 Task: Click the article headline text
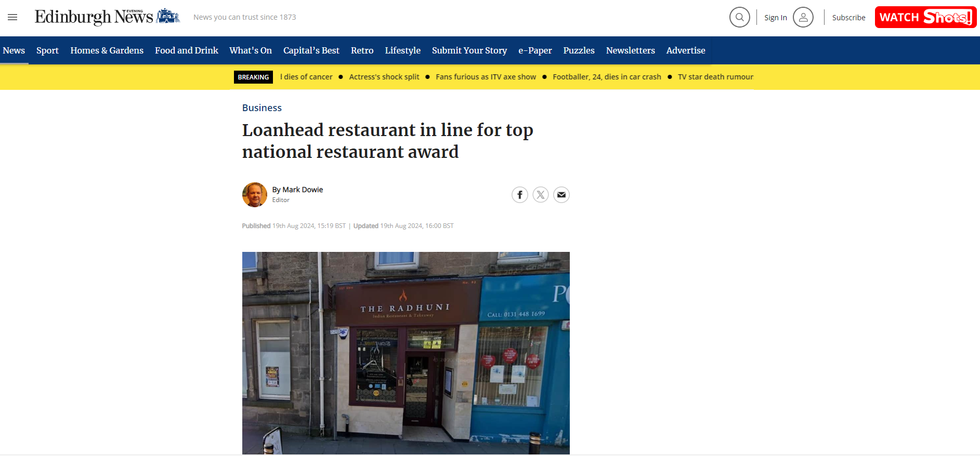[388, 141]
